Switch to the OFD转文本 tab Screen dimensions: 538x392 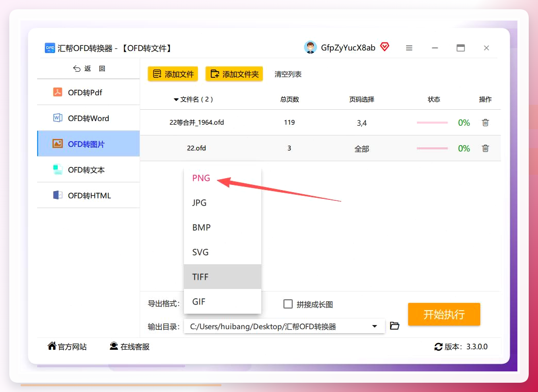tap(89, 169)
